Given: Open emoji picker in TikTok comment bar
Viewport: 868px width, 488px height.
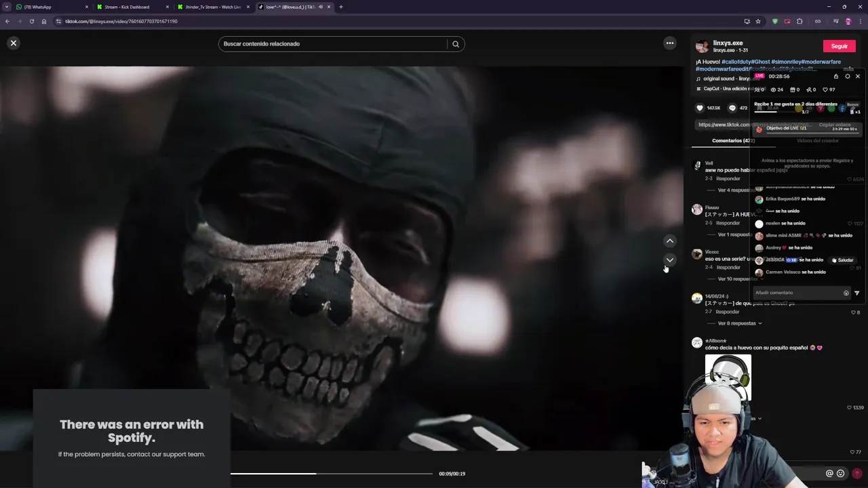Looking at the screenshot, I should pyautogui.click(x=841, y=474).
